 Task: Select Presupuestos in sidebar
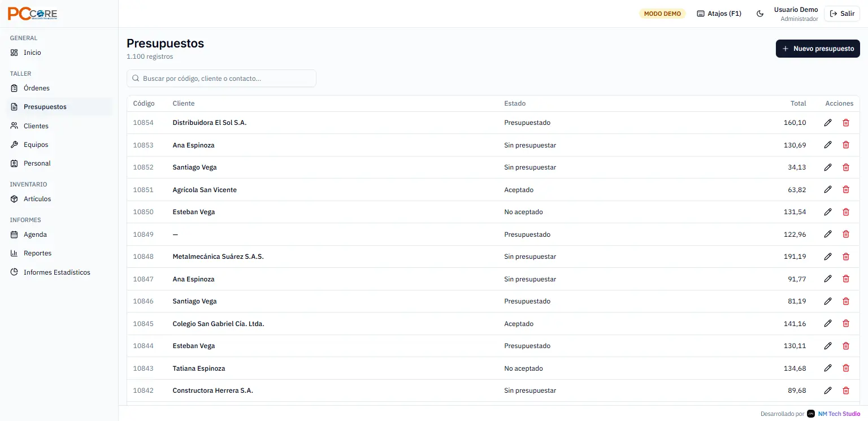[59, 107]
